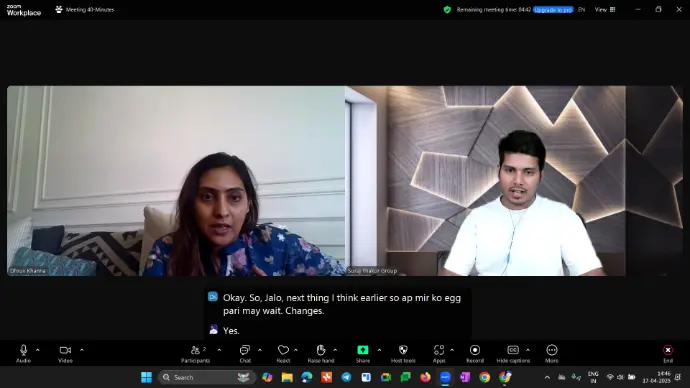Image resolution: width=690 pixels, height=388 pixels.
Task: Expand the React options arrow
Action: click(296, 350)
